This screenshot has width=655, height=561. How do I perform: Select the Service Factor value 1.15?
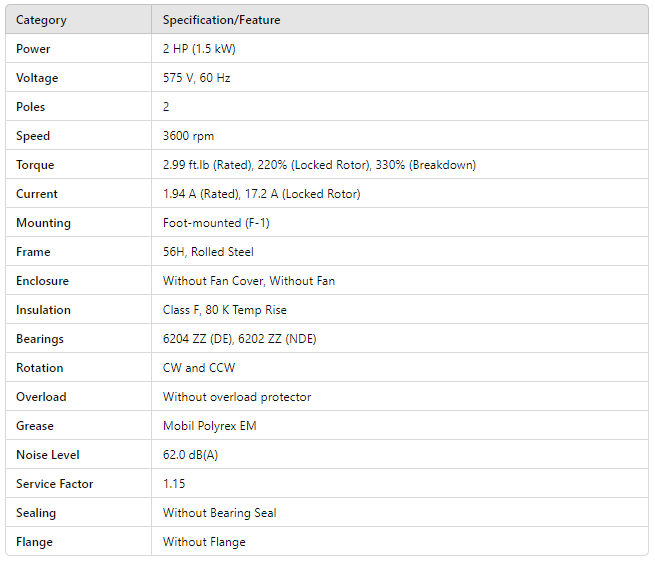point(174,484)
